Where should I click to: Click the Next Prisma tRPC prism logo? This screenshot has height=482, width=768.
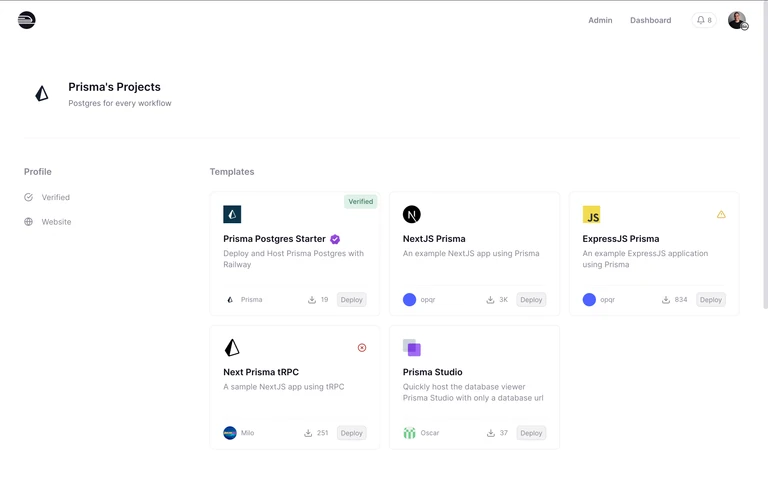(x=232, y=347)
